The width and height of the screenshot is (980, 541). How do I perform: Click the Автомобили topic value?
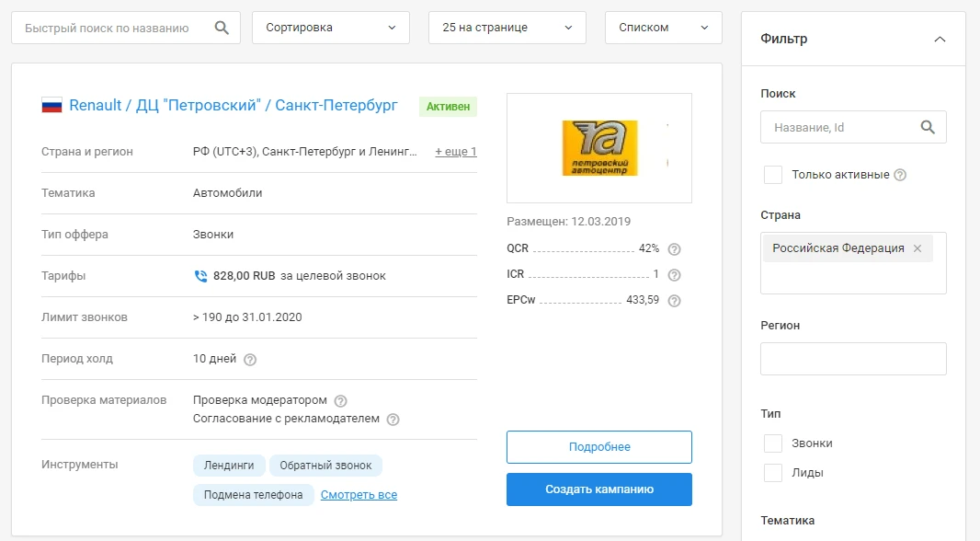click(x=227, y=192)
